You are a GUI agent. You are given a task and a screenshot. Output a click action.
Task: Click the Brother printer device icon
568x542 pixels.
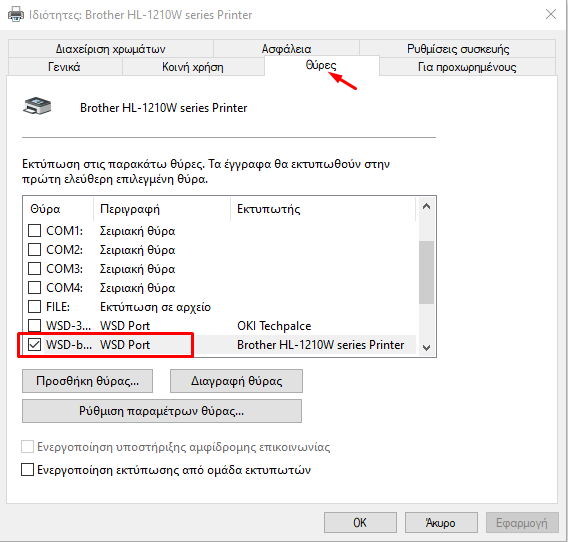[x=37, y=106]
